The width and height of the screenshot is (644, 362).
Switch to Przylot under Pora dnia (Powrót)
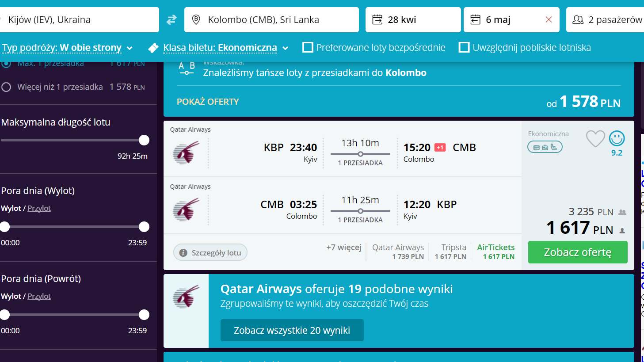(39, 296)
